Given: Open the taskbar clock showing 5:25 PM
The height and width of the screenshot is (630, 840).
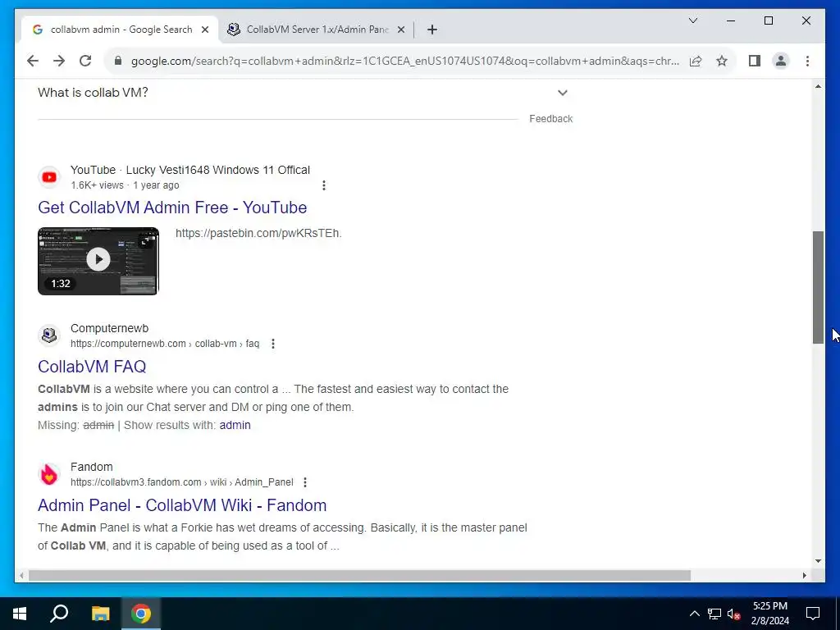Looking at the screenshot, I should point(769,614).
